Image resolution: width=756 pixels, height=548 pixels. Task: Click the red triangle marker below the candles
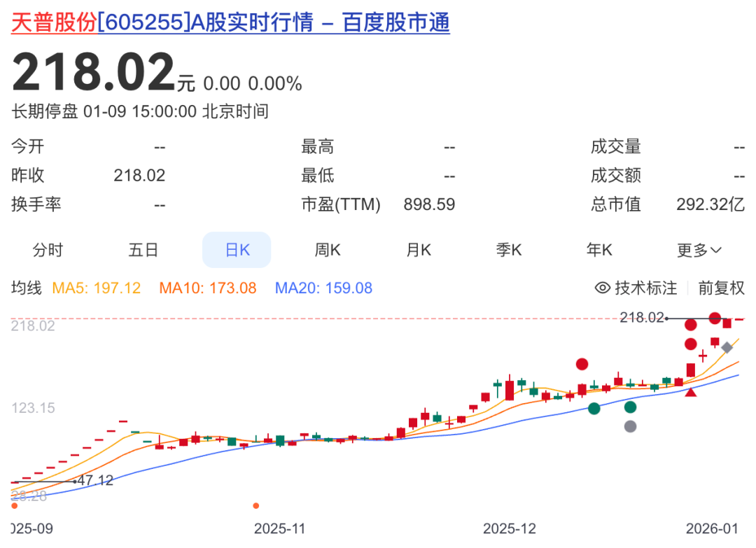pos(691,392)
